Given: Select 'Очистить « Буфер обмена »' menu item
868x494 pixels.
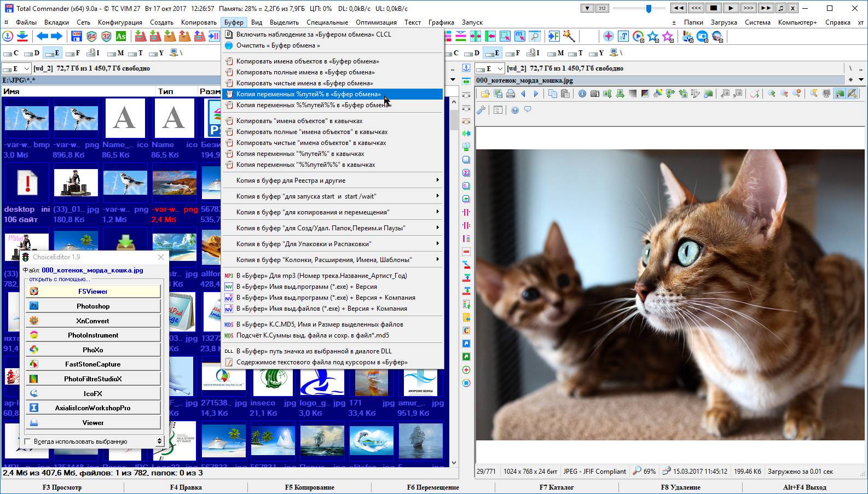Looking at the screenshot, I should pyautogui.click(x=332, y=45).
